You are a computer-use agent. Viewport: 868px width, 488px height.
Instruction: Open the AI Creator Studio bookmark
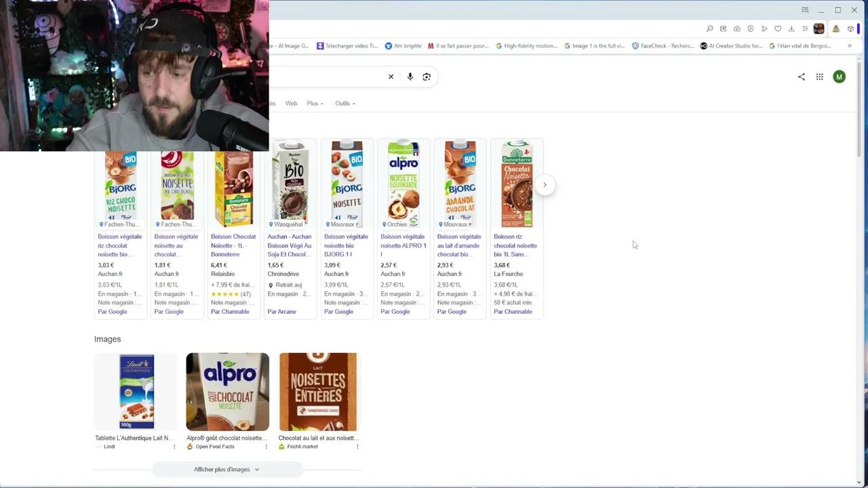(731, 46)
